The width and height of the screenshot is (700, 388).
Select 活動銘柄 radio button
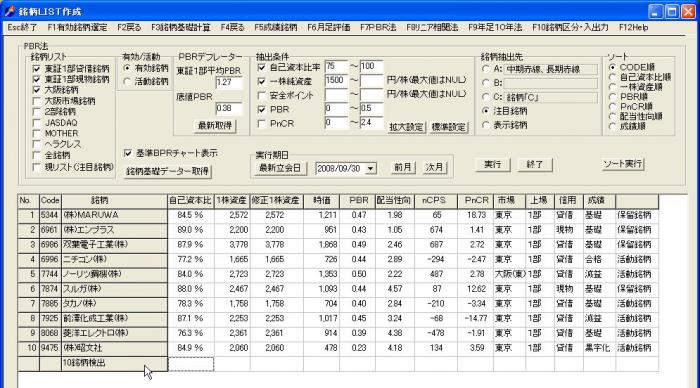click(127, 82)
